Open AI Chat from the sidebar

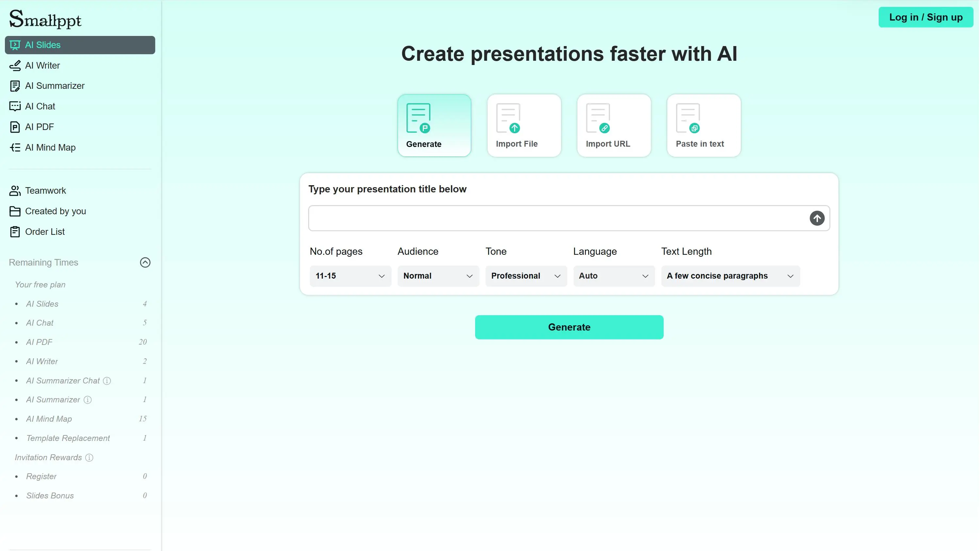[80, 106]
